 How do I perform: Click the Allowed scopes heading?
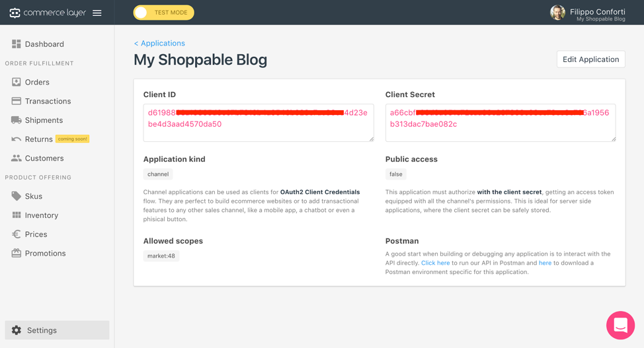click(173, 241)
